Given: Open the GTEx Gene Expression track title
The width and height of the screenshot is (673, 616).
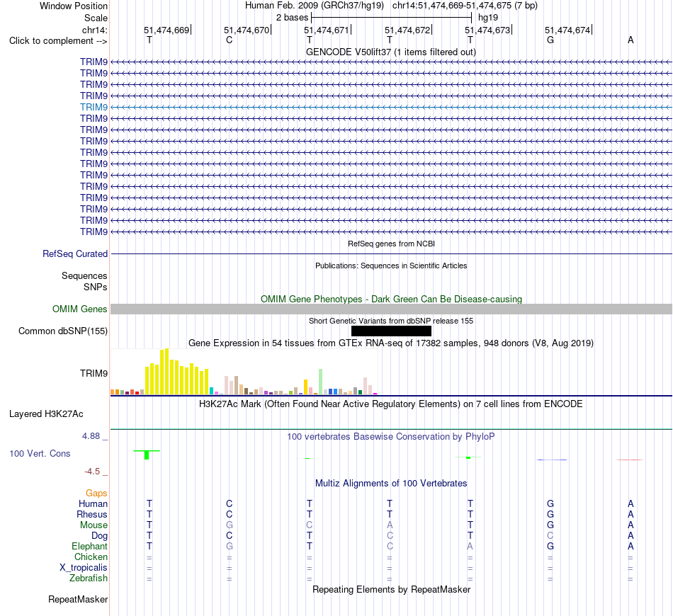Looking at the screenshot, I should coord(391,343).
